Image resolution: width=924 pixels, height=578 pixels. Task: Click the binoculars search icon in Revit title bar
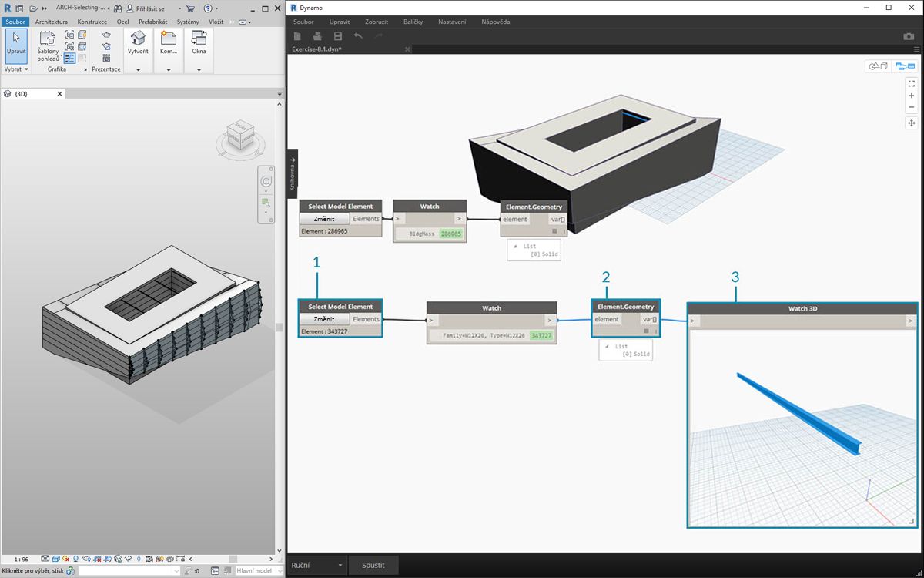click(118, 8)
